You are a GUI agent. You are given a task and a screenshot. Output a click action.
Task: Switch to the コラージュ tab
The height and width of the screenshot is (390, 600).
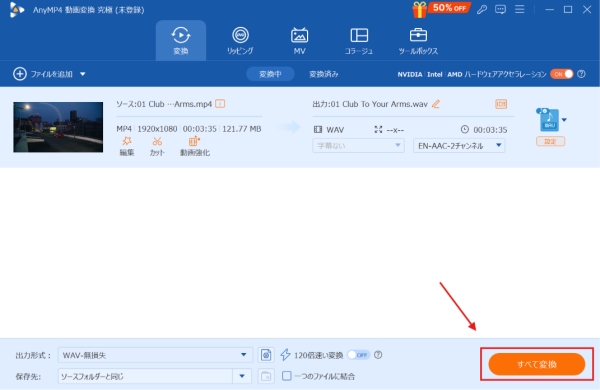[359, 41]
